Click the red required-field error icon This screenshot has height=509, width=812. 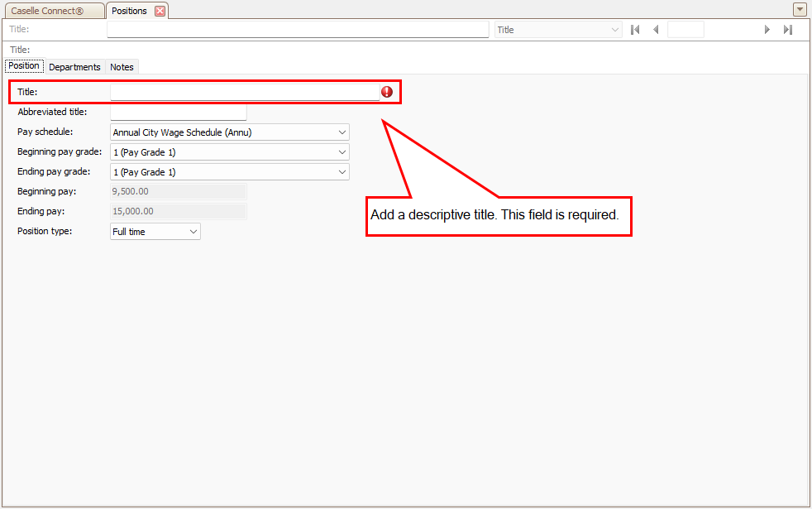(x=387, y=92)
